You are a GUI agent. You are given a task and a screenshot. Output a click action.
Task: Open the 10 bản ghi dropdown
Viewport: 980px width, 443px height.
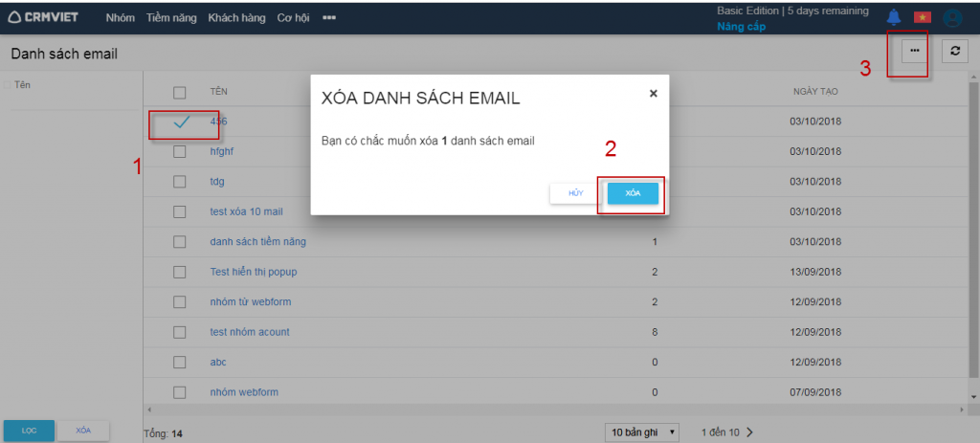tap(643, 432)
